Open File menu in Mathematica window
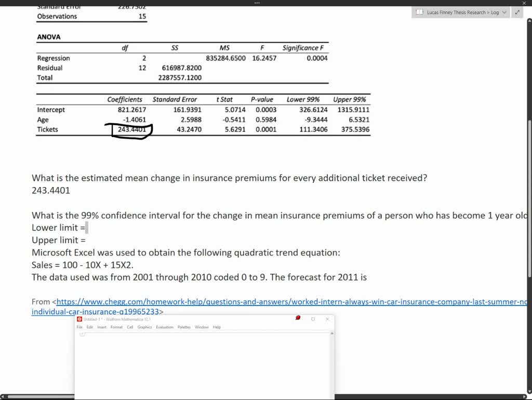The height and width of the screenshot is (400, 532). (79, 327)
